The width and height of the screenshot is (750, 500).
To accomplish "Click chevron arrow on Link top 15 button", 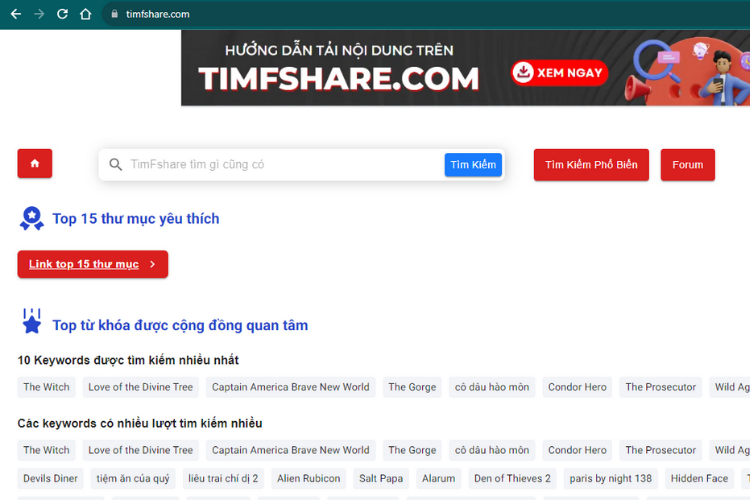I will pyautogui.click(x=153, y=264).
